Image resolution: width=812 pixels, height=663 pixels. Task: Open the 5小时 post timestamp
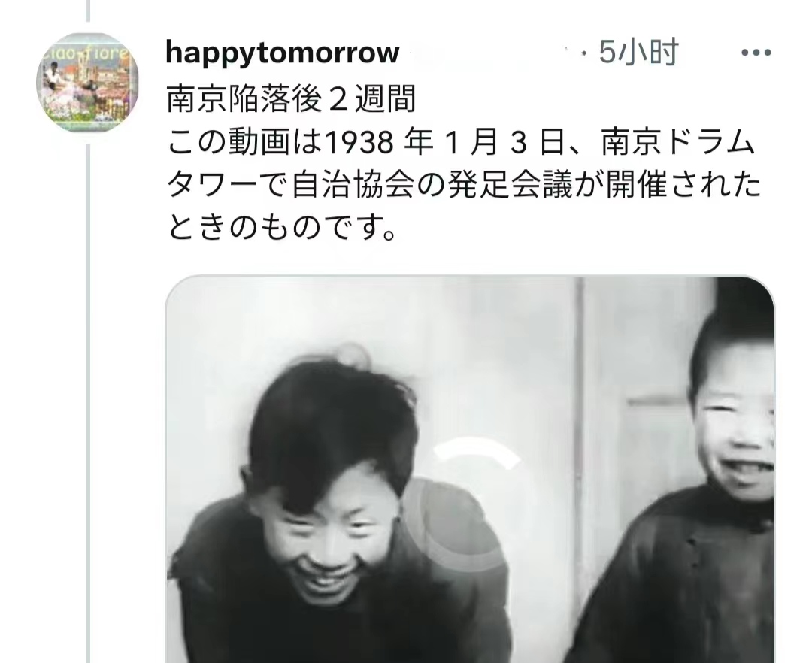coord(638,53)
